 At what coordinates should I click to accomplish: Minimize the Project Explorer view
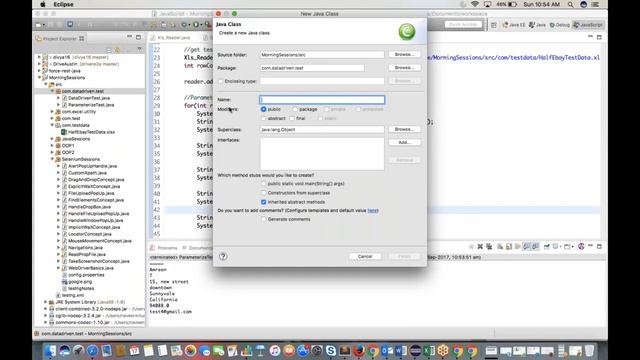[129, 37]
